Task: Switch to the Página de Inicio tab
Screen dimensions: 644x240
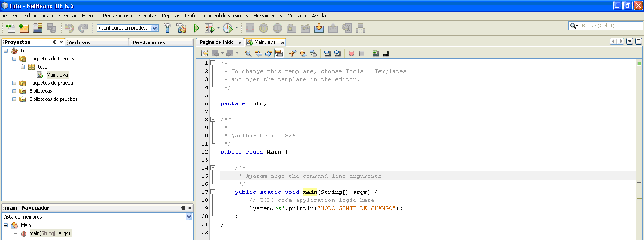Action: [216, 42]
